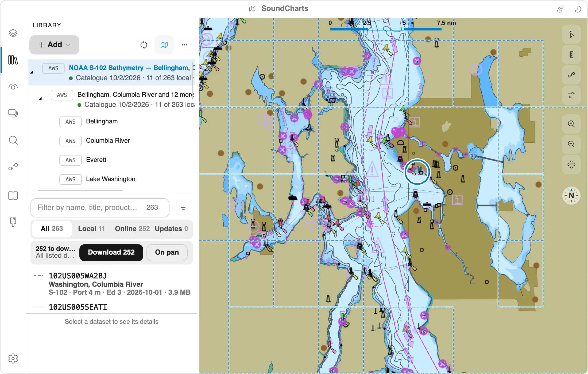The image size is (588, 374).
Task: Reset north with the compass button
Action: (571, 196)
